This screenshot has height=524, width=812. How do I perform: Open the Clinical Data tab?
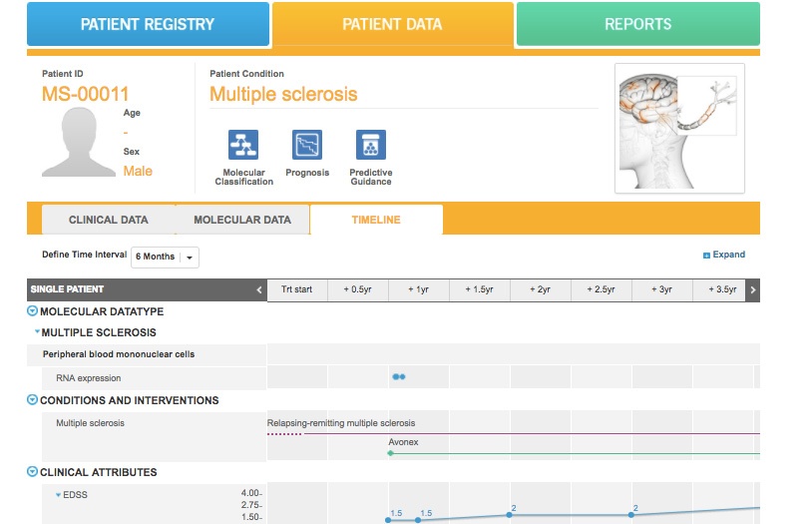(108, 220)
